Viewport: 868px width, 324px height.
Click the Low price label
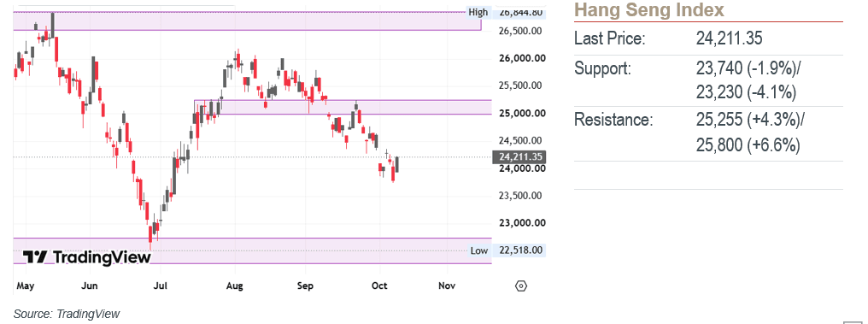[x=479, y=250]
